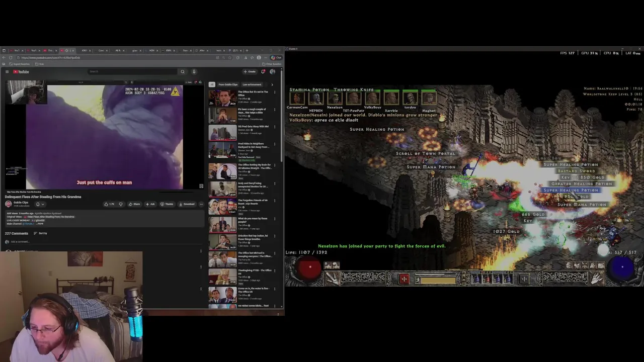The height and width of the screenshot is (362, 644).
Task: Open the YouTube hamburger guide menu
Action: pos(7,72)
